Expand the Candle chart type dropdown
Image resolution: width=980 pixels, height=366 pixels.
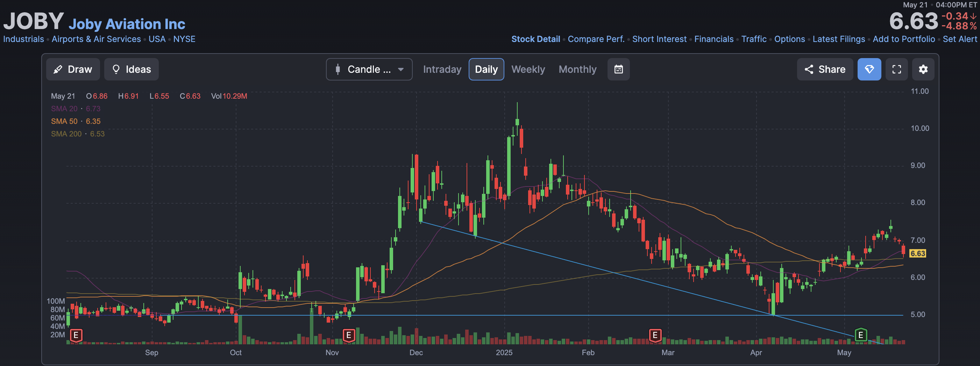pyautogui.click(x=369, y=69)
